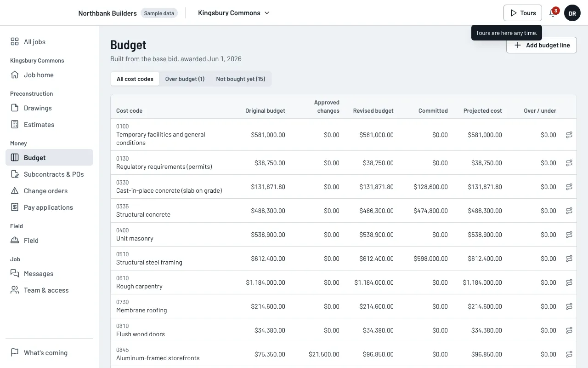This screenshot has width=588, height=368.
Task: Click the Pay applications dollar icon
Action: coord(15,207)
